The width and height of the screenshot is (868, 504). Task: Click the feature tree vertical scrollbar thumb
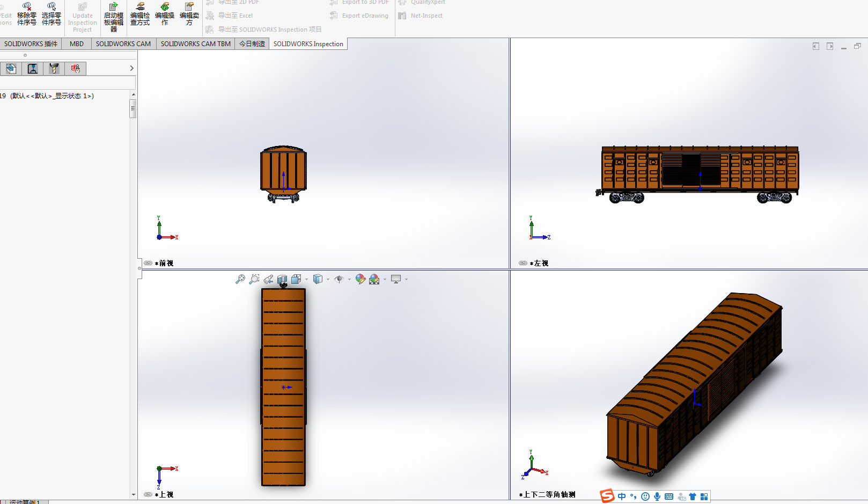pos(133,108)
